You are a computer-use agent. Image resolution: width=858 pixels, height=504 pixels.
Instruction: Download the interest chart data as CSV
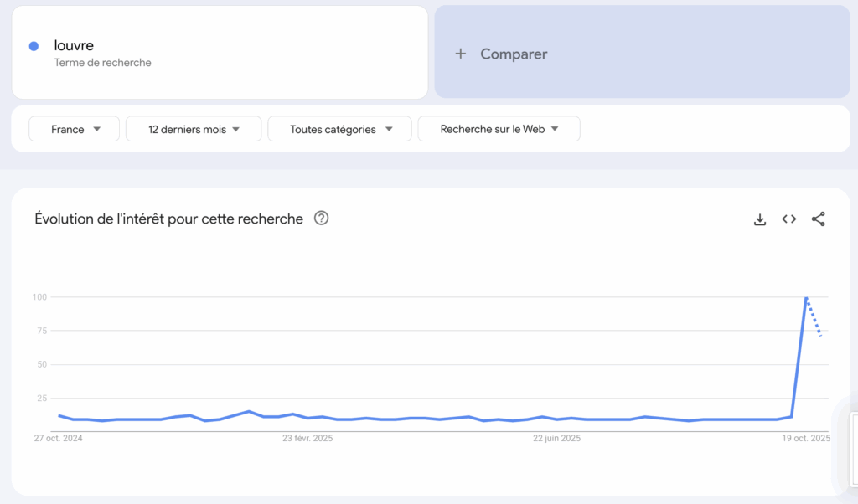(x=760, y=219)
